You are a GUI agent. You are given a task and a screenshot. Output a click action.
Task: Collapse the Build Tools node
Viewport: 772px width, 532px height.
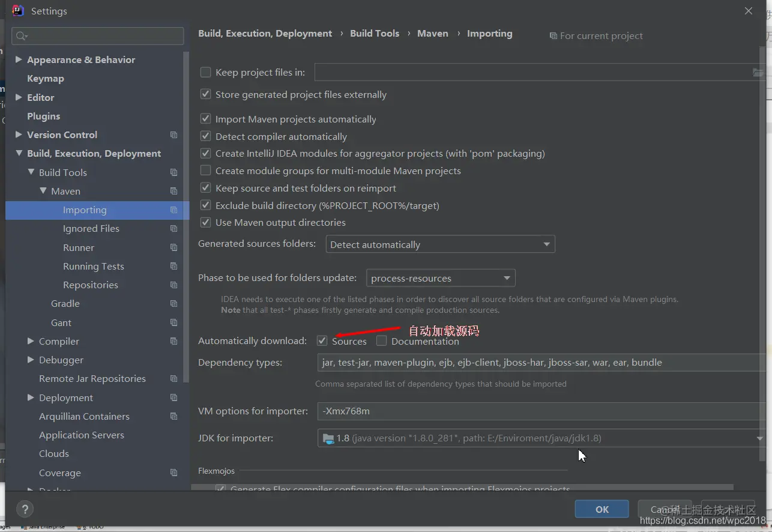tap(31, 172)
